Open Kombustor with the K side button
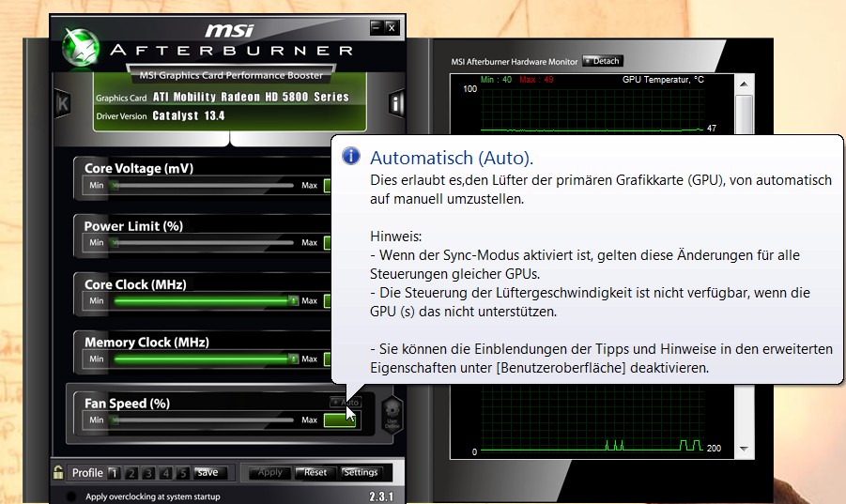This screenshot has height=504, width=846. point(63,103)
